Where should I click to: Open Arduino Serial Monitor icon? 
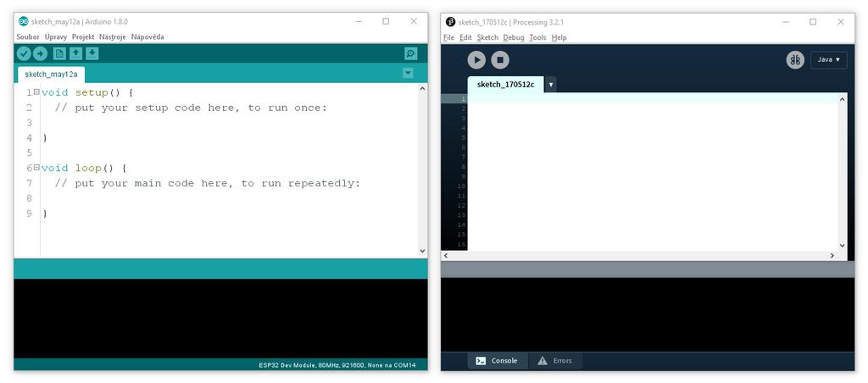(411, 53)
